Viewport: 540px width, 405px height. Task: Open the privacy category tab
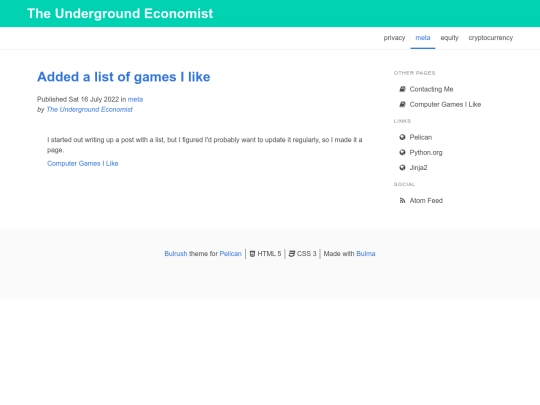click(394, 38)
